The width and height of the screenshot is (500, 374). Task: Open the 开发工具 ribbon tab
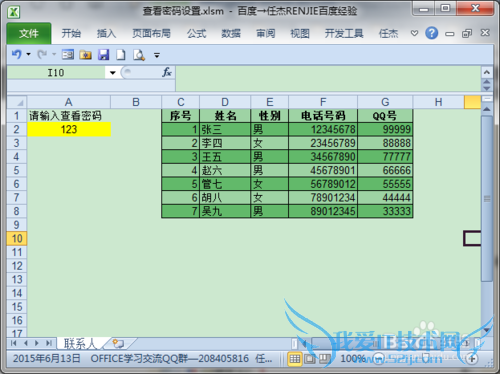point(344,33)
